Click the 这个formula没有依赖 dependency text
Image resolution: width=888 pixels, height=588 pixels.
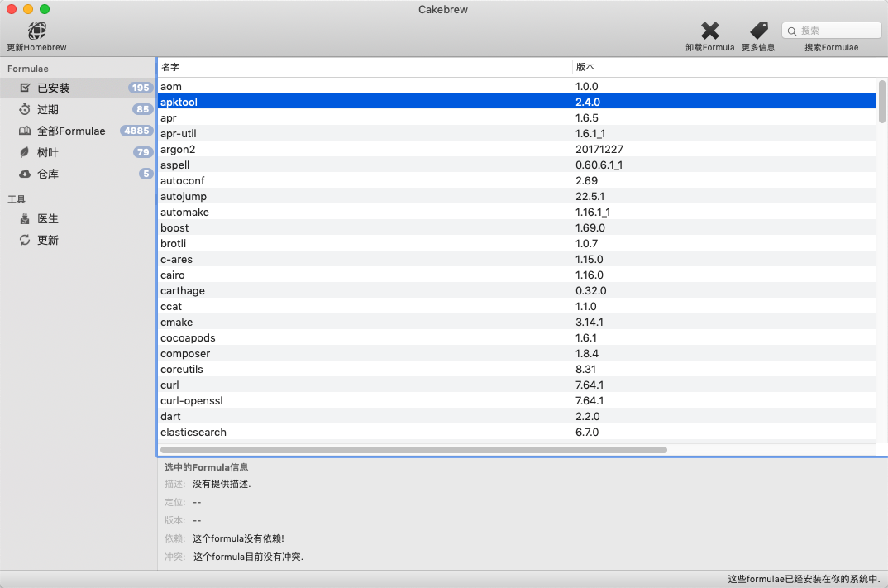tap(238, 538)
